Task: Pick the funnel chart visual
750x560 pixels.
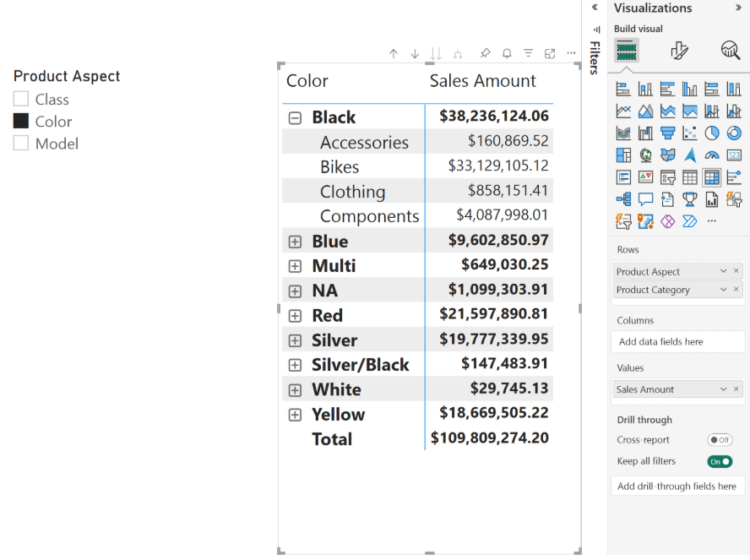Action: (668, 133)
